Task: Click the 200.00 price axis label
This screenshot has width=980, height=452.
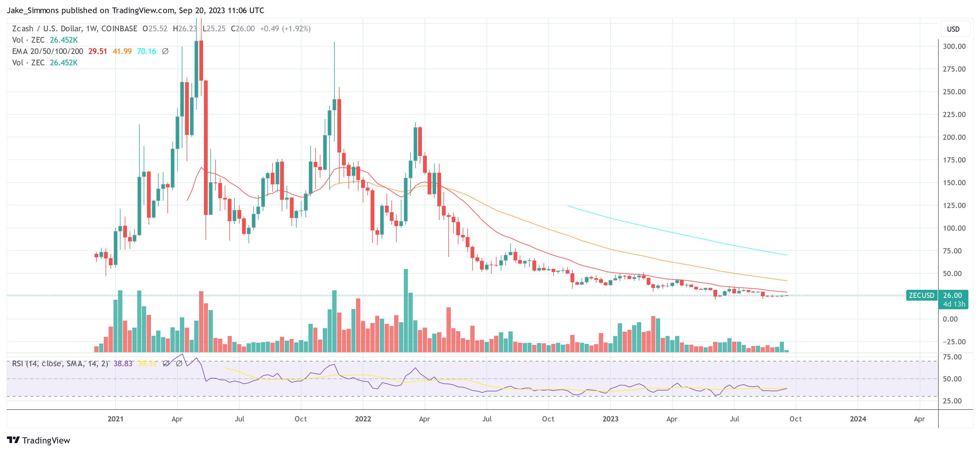Action: tap(954, 137)
